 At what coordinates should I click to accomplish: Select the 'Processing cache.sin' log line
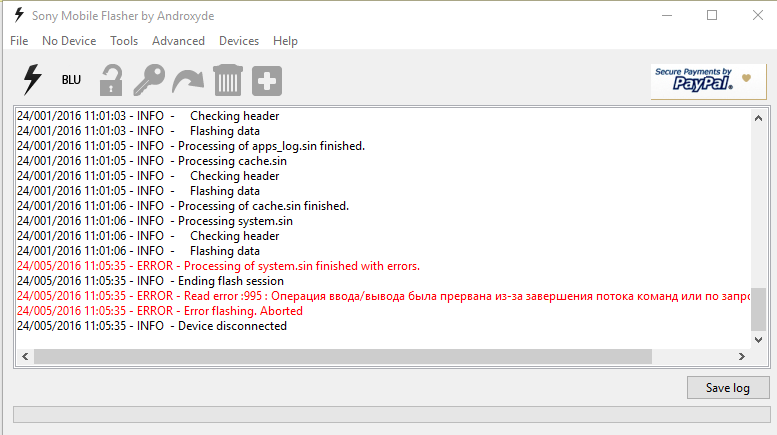click(x=152, y=161)
